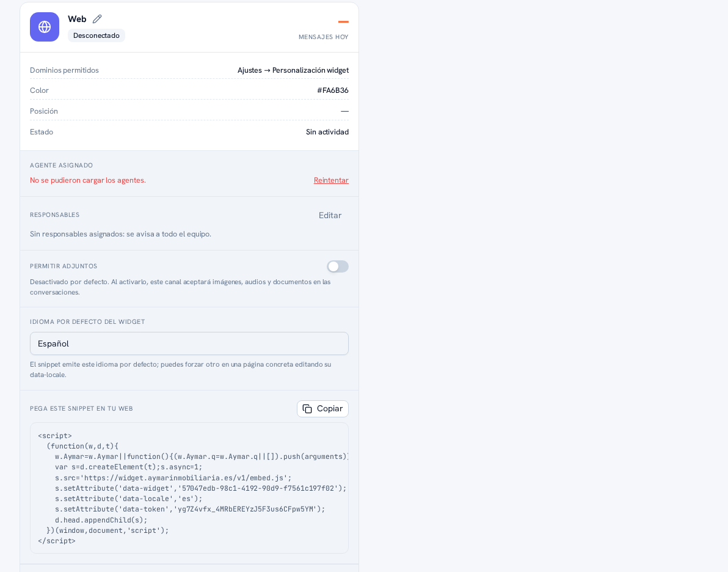Click the data-widget line in the snippet
This screenshot has height=572, width=728.
point(200,488)
